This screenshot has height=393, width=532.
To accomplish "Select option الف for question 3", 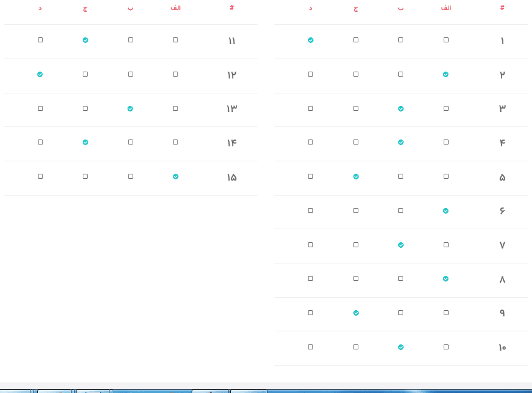I will [x=446, y=108].
